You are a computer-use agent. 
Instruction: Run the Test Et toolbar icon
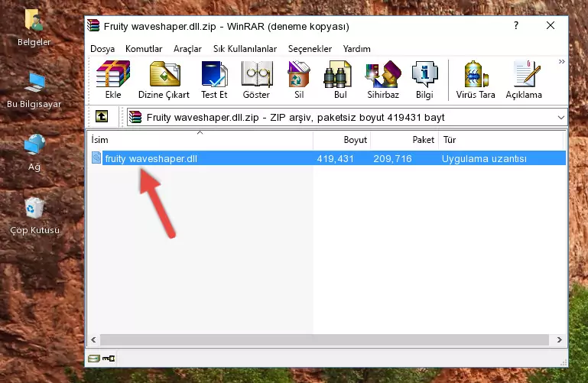pyautogui.click(x=214, y=80)
